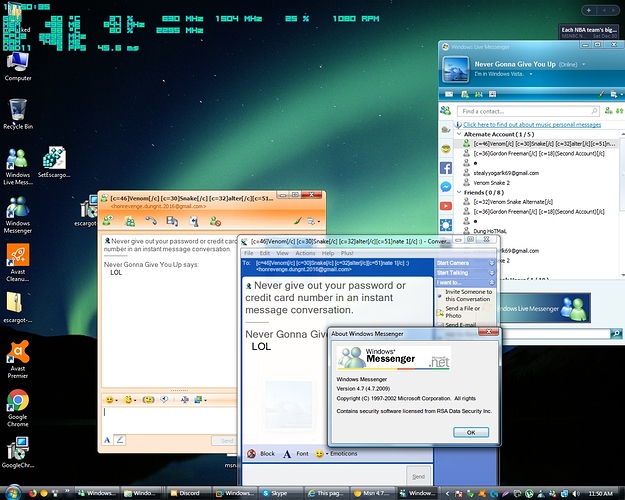Click the sunglasses smiley icon in Messenger sidebar

[446, 149]
